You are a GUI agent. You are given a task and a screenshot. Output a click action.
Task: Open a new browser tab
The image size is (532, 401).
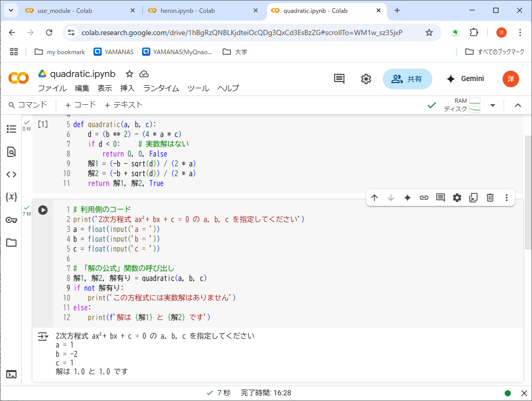(x=397, y=10)
